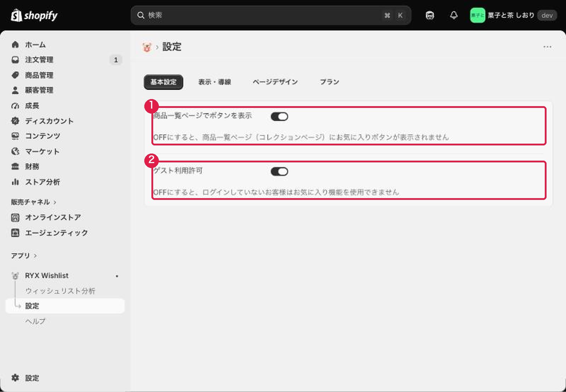Open コンテンツ icon in sidebar
Image resolution: width=566 pixels, height=392 pixels.
pyautogui.click(x=15, y=136)
